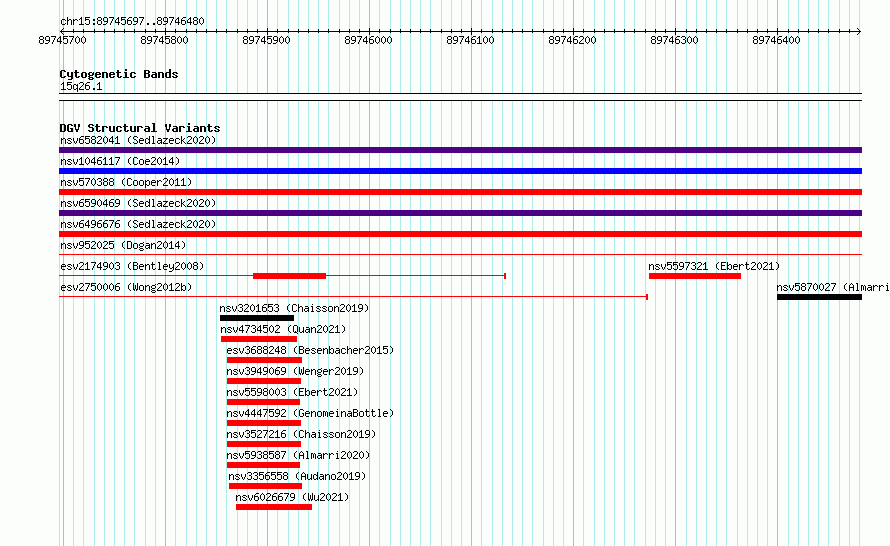Click the thick red segment of esv2174903
890x546 pixels.
pyautogui.click(x=289, y=276)
